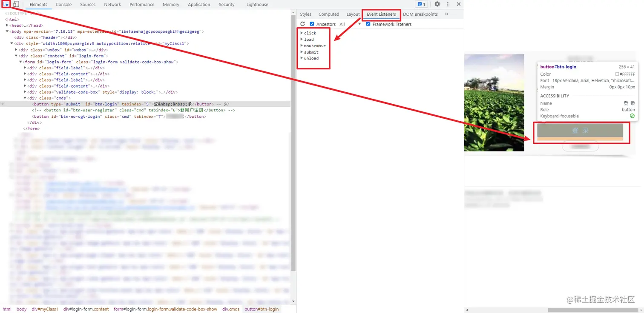Open the Lighthouse tab
Viewport: 644px width, 313px height.
click(257, 4)
